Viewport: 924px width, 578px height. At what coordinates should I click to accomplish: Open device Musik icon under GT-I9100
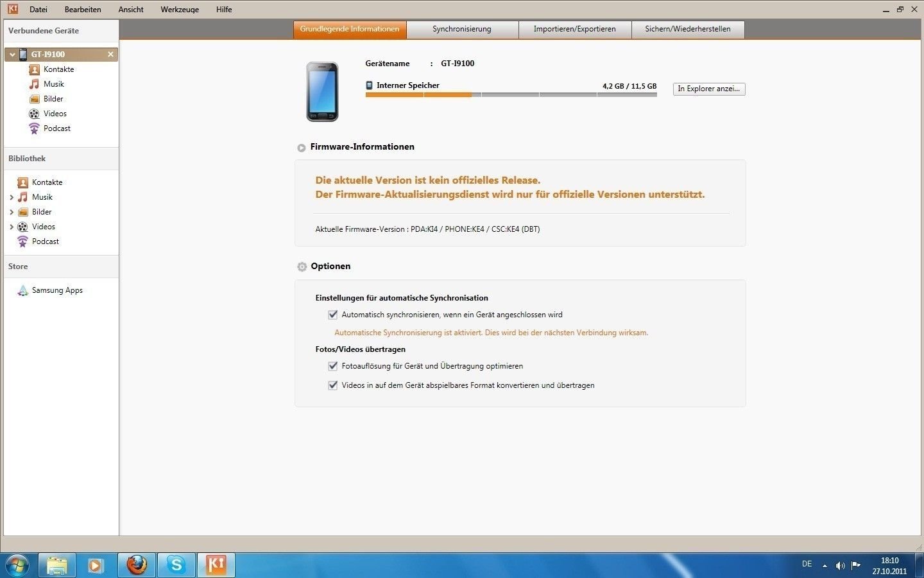click(x=35, y=84)
